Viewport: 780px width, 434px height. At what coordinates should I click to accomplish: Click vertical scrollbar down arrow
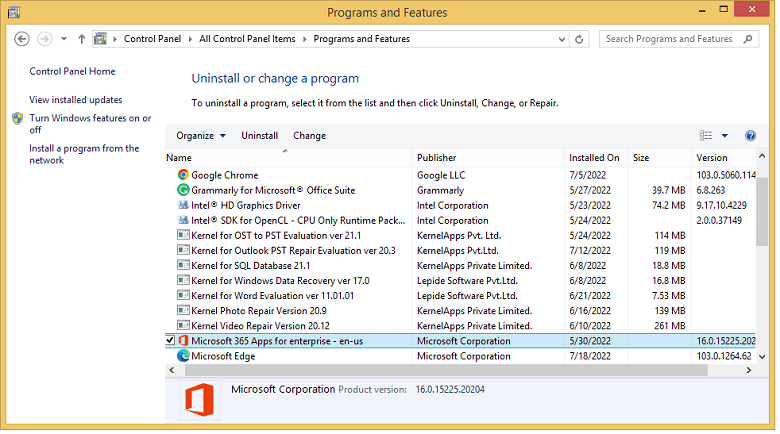pyautogui.click(x=762, y=356)
